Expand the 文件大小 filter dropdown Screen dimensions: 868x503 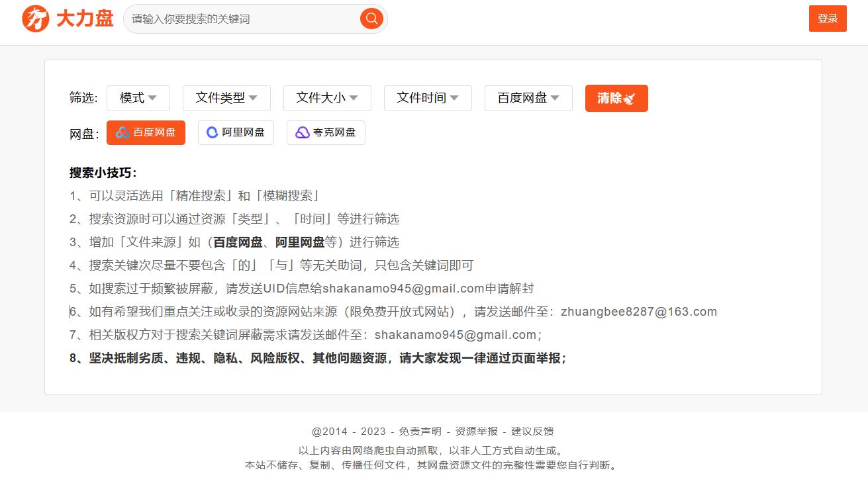(x=327, y=98)
